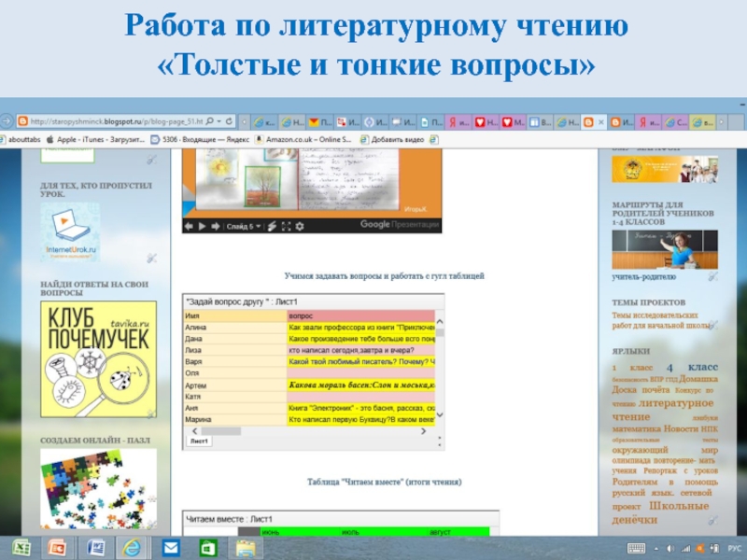The height and width of the screenshot is (560, 747).
Task: Switch to the first browser tab
Action: point(264,122)
